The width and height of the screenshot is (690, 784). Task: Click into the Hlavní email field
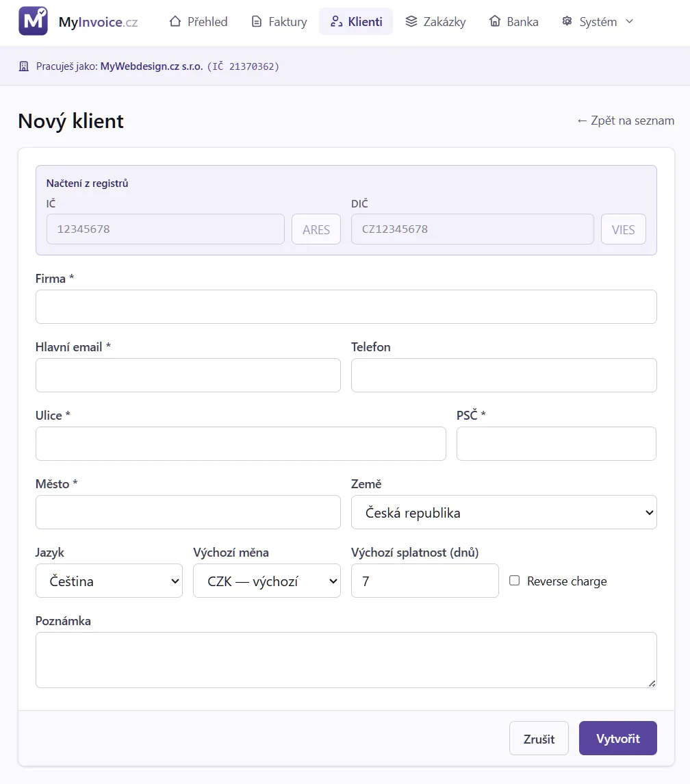pos(188,375)
